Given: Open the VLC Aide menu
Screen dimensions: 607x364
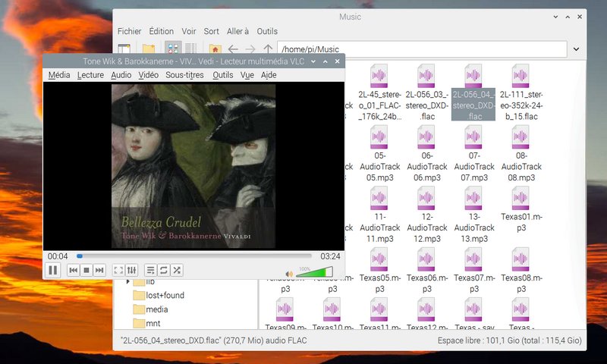Looking at the screenshot, I should (x=269, y=75).
